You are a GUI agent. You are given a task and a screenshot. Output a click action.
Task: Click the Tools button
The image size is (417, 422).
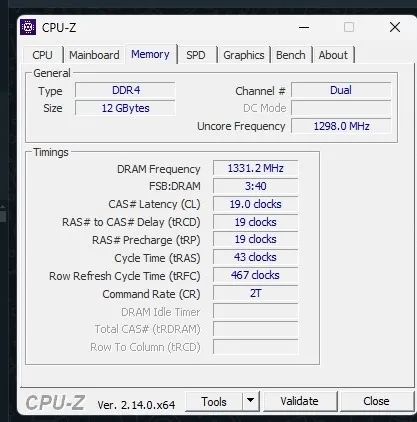(214, 401)
